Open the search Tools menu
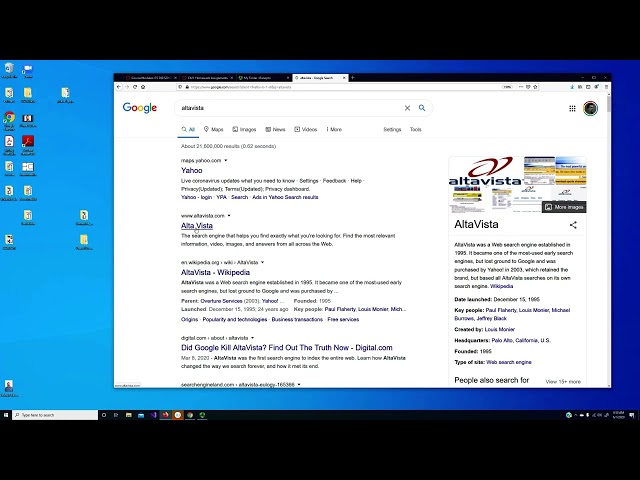This screenshot has width=640, height=480. coord(416,129)
